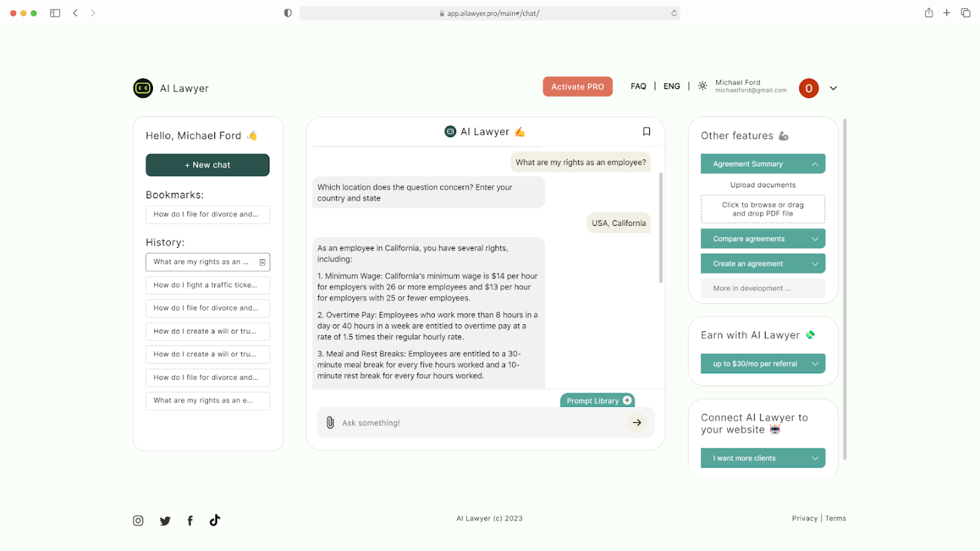Expand the I want more clients section

[763, 458]
